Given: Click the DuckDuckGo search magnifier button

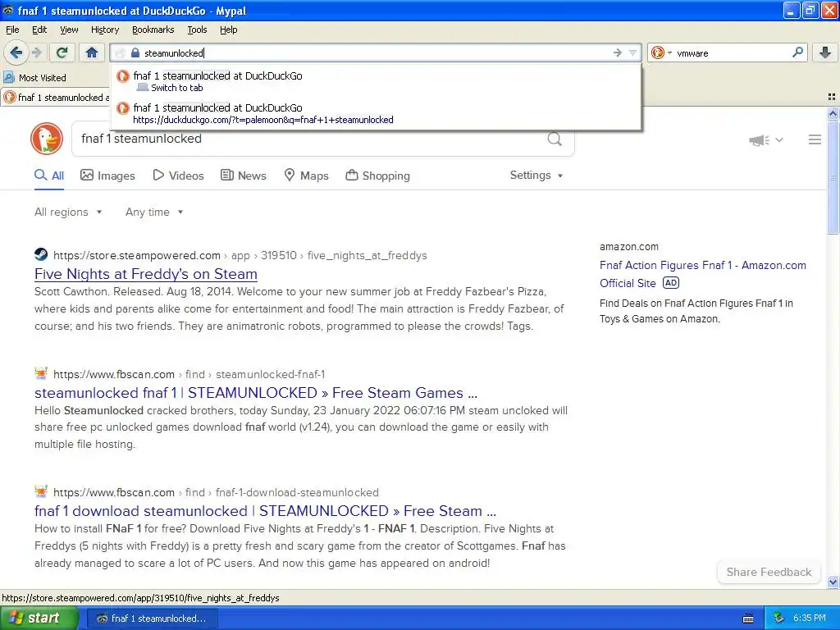Looking at the screenshot, I should click(x=555, y=139).
